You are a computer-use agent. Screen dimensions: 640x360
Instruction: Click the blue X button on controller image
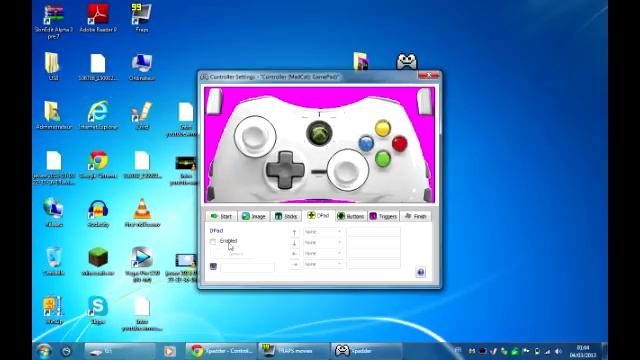[366, 144]
